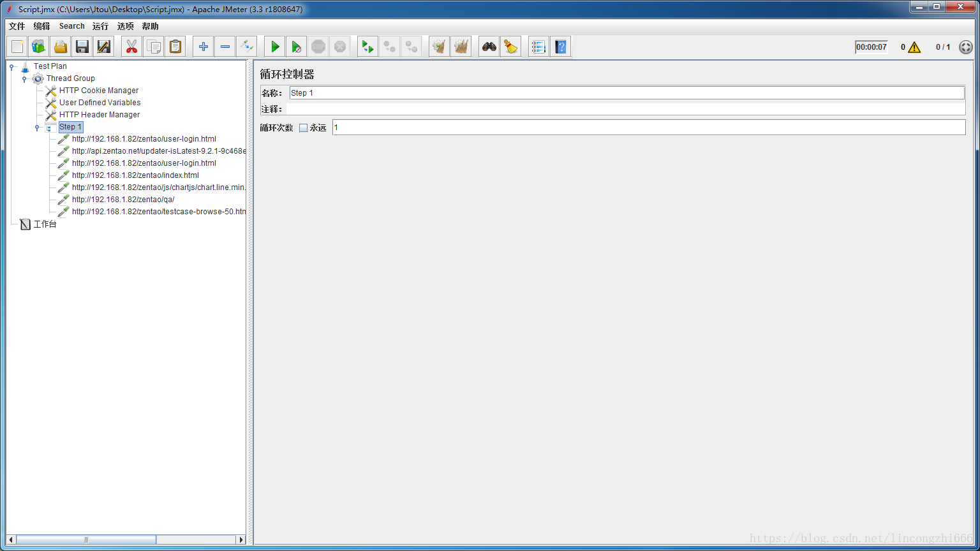The width and height of the screenshot is (980, 551).
Task: Open the 编辑 menu
Action: [42, 26]
